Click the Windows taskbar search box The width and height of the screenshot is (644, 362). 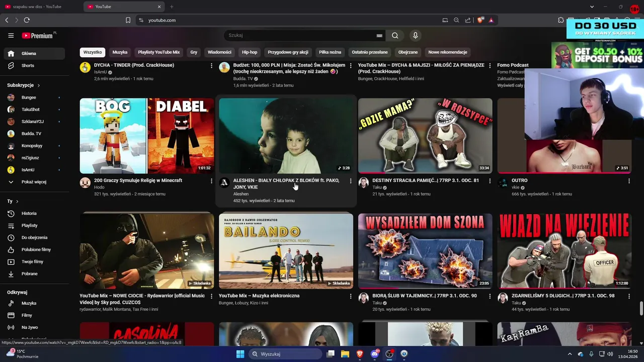click(285, 354)
